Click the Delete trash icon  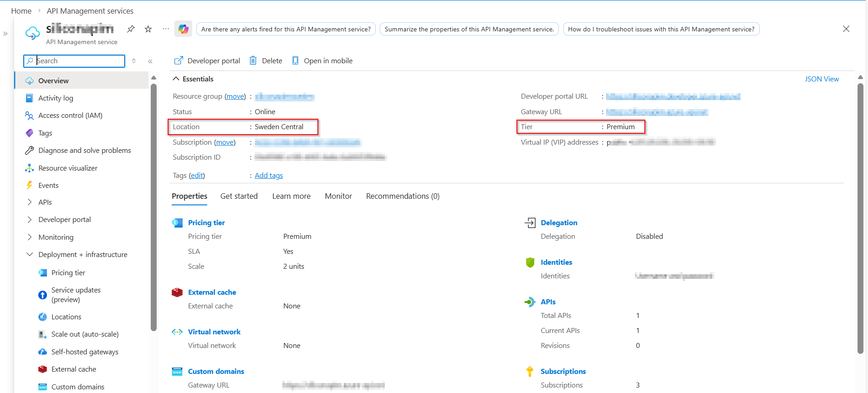pos(253,60)
